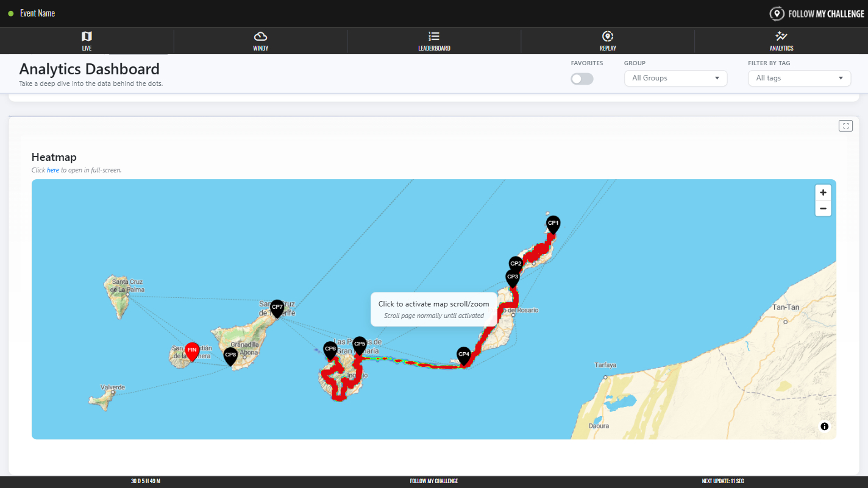Toggle the Favorites switch
Viewport: 868px width, 488px height.
point(582,79)
